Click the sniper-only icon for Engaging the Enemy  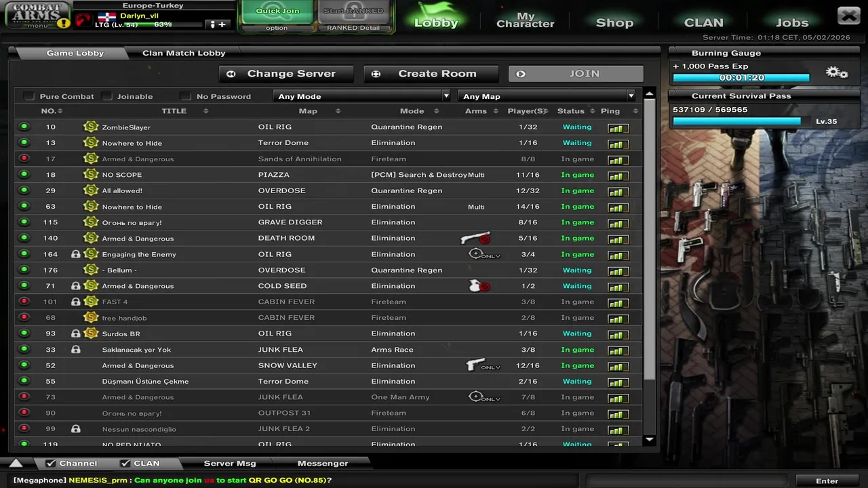(484, 254)
